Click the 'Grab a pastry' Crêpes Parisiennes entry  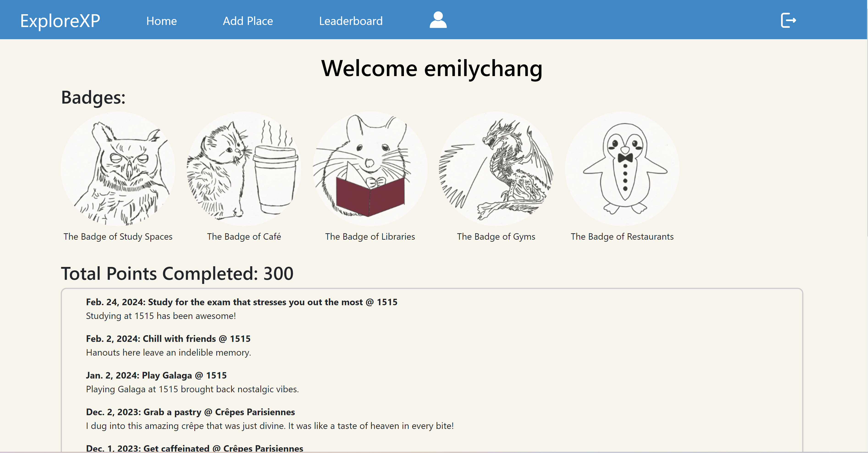coord(190,412)
